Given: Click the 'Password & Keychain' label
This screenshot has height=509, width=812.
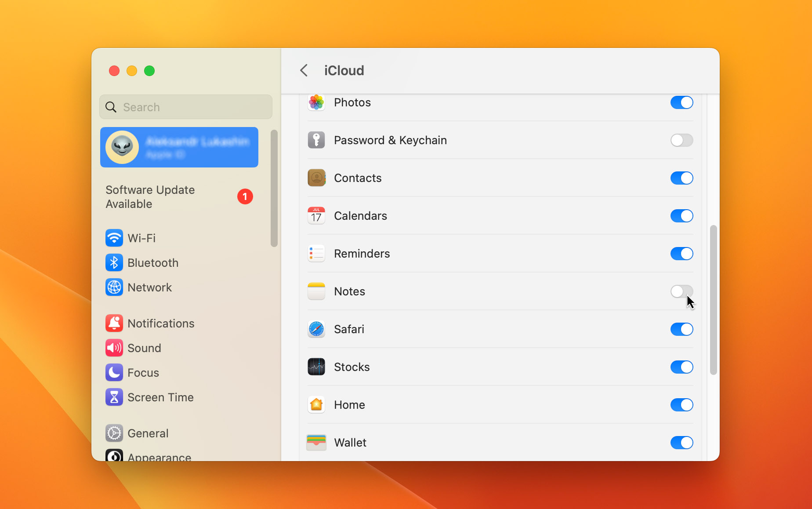Looking at the screenshot, I should tap(390, 140).
